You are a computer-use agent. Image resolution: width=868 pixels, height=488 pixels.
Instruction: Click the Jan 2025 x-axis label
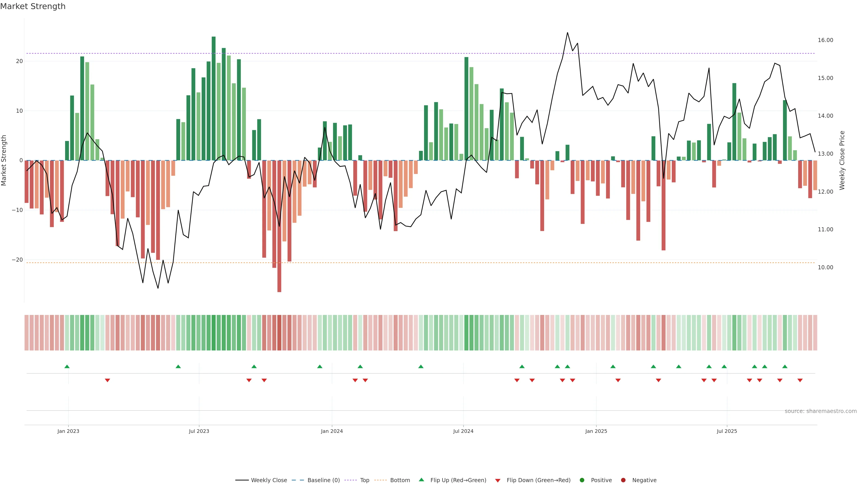[x=596, y=431]
